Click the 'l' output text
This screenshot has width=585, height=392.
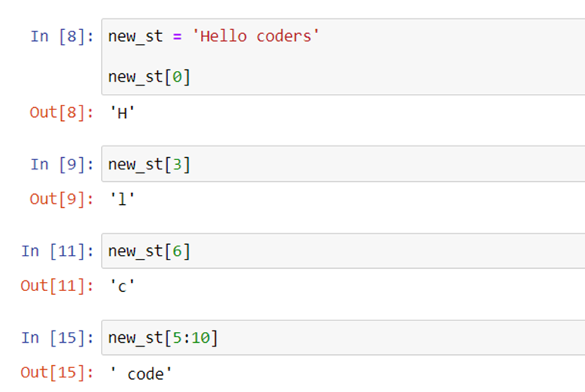tap(122, 199)
